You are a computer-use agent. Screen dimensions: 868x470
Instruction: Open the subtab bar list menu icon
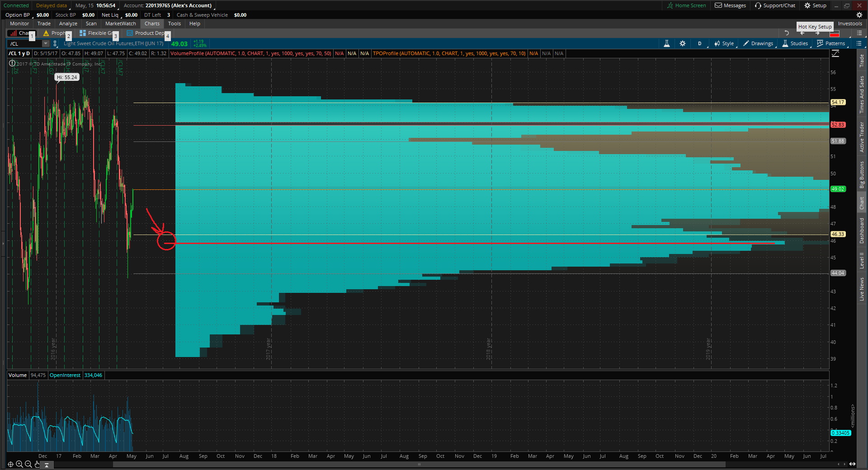click(x=859, y=33)
